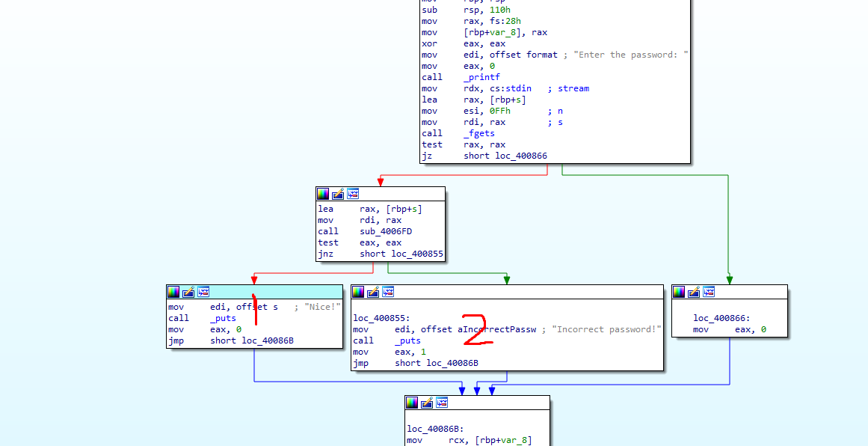Click group nodes icon on the "Nice!" block
This screenshot has width=868, height=446.
click(x=203, y=292)
